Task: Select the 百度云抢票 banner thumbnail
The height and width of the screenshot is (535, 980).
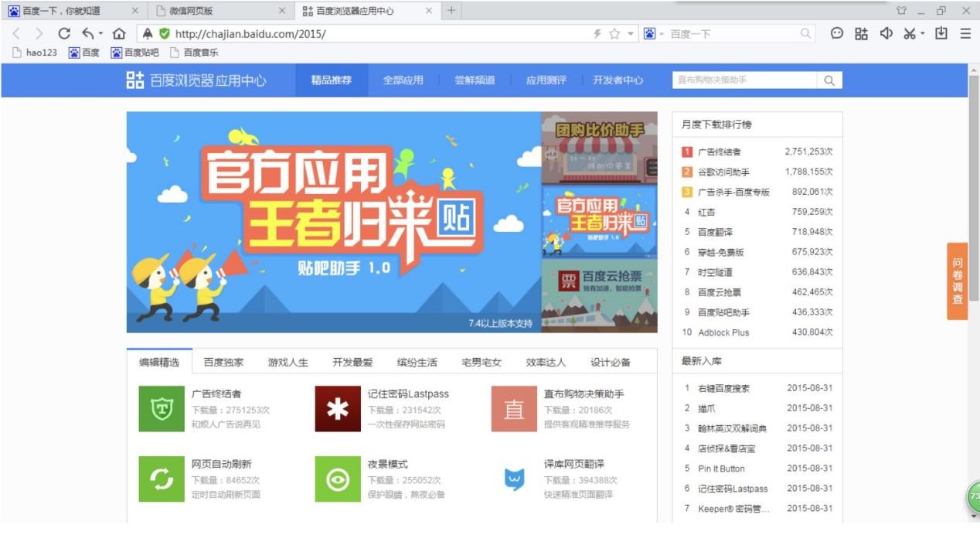Action: (599, 295)
